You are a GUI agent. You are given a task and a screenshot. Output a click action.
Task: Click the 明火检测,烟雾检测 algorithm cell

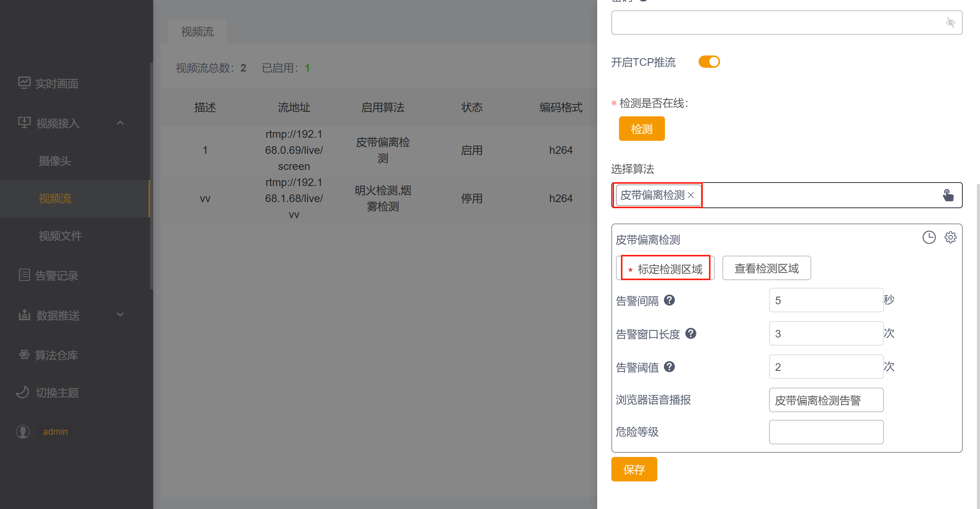click(x=383, y=199)
